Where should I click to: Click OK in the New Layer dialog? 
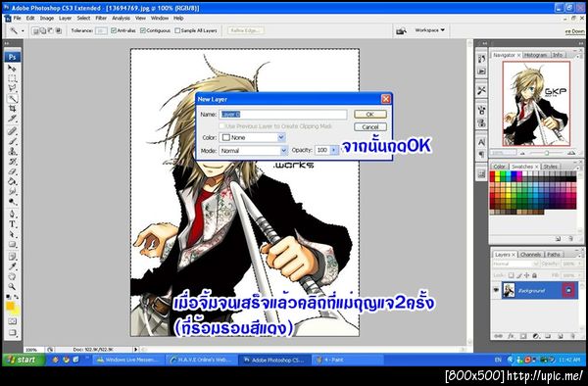[370, 114]
